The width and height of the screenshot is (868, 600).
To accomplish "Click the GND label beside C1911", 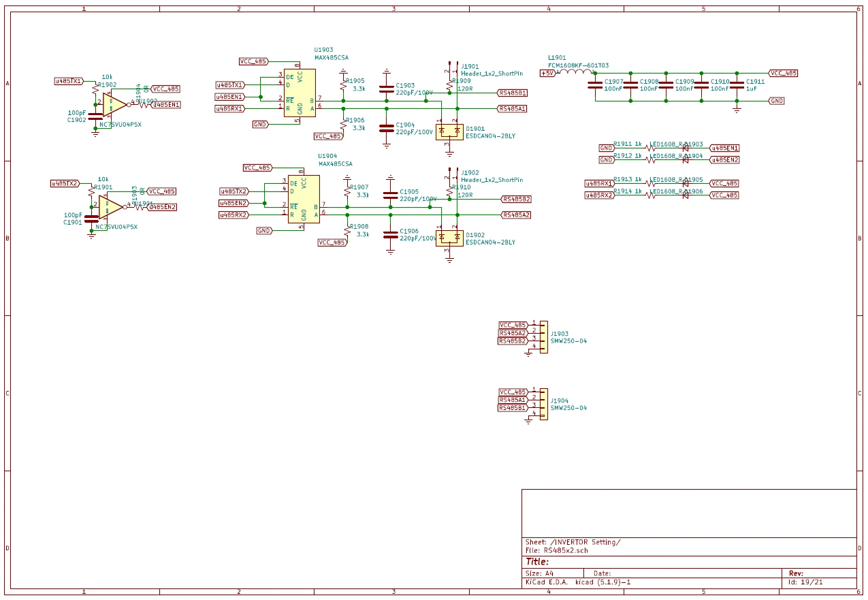I will tap(776, 100).
